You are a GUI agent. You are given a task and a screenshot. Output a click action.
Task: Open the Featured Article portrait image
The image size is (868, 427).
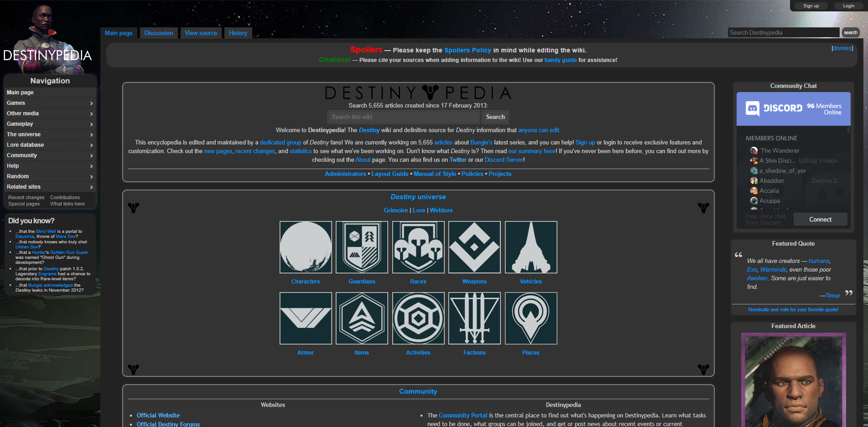pos(794,380)
